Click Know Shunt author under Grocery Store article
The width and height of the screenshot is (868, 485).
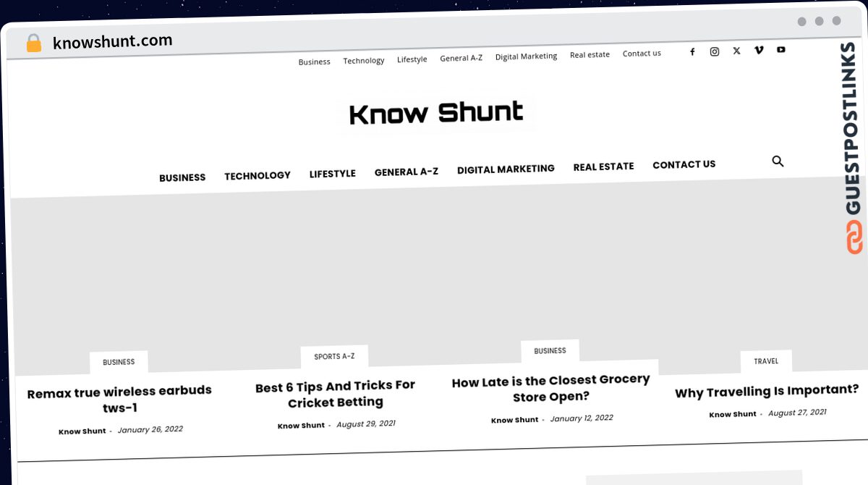[x=515, y=420]
